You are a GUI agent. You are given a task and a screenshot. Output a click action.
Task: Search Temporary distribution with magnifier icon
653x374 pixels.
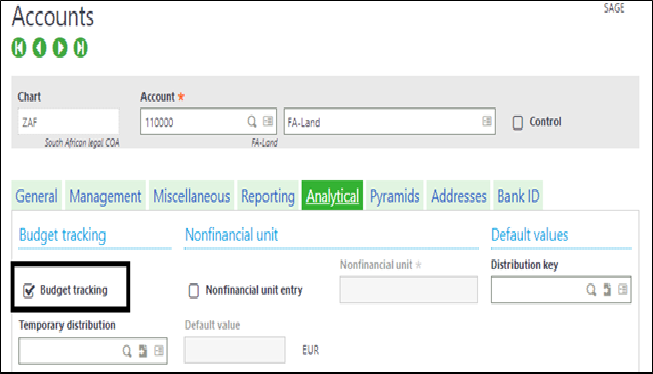coord(127,351)
